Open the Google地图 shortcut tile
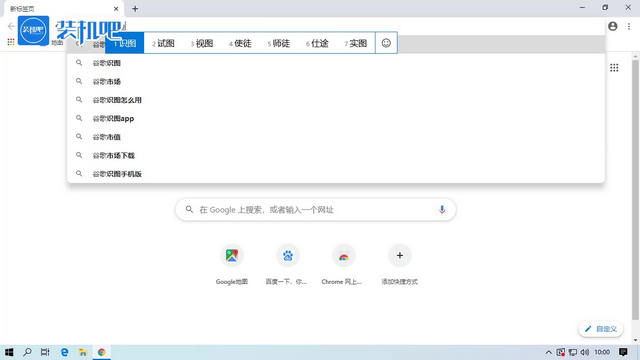Viewport: 640px width, 360px height. tap(232, 264)
